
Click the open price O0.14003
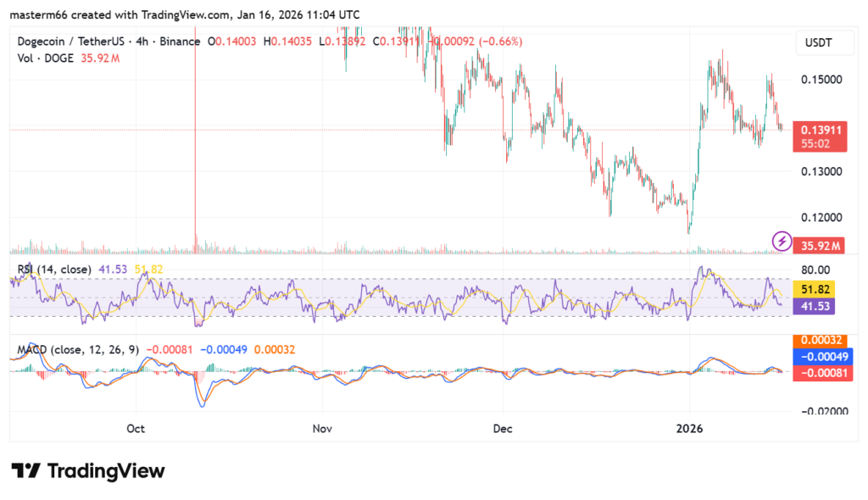[x=232, y=42]
